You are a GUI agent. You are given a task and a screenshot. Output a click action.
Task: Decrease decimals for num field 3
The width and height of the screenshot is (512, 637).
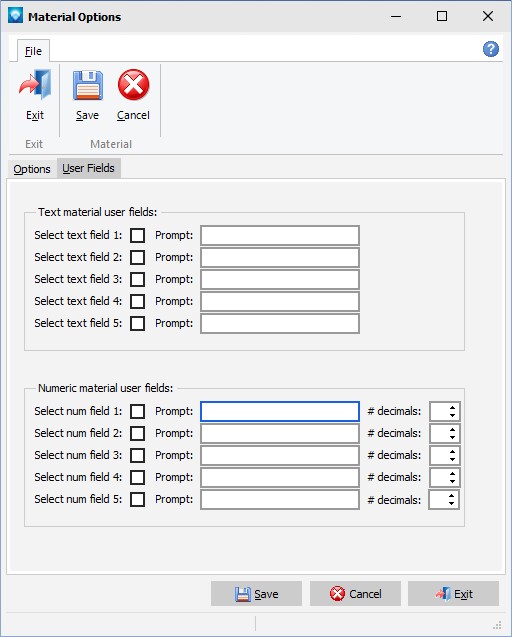[x=452, y=459]
